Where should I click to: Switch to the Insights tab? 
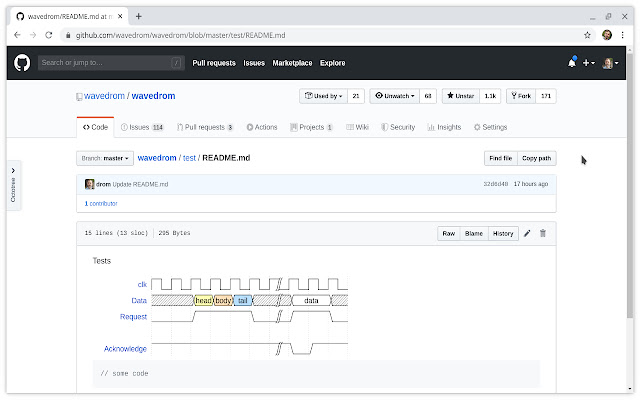[444, 127]
